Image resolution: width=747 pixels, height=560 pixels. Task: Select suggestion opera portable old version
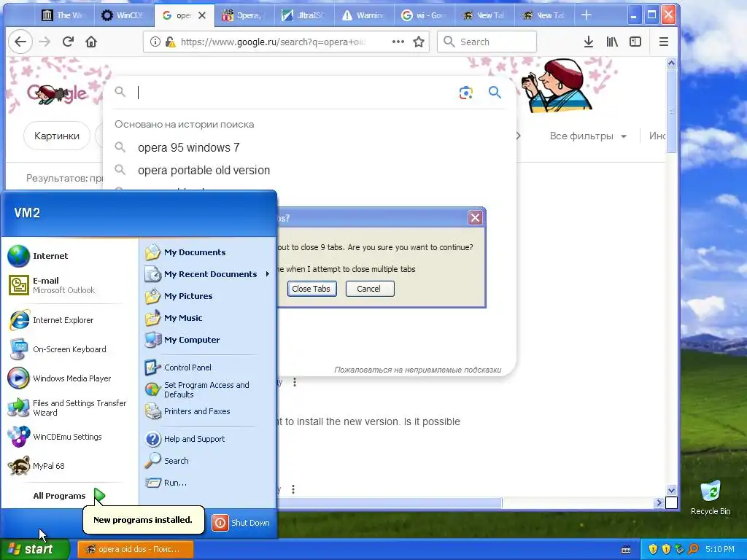tap(204, 171)
